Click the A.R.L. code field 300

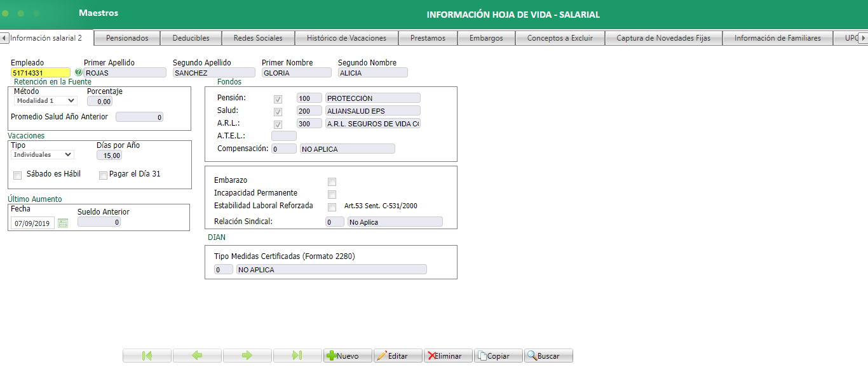(x=309, y=124)
